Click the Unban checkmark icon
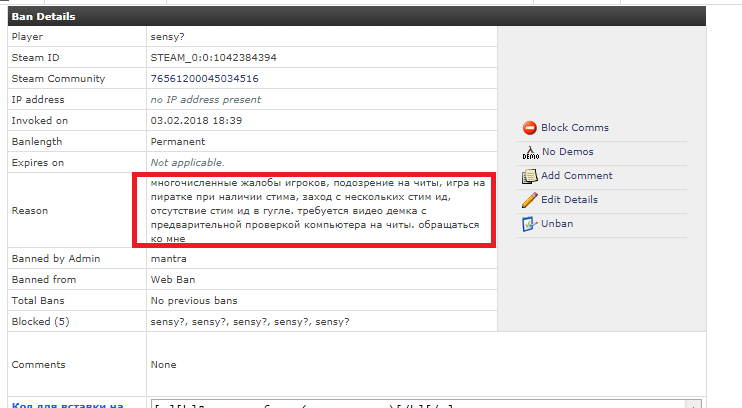This screenshot has width=742, height=408. pos(530,224)
